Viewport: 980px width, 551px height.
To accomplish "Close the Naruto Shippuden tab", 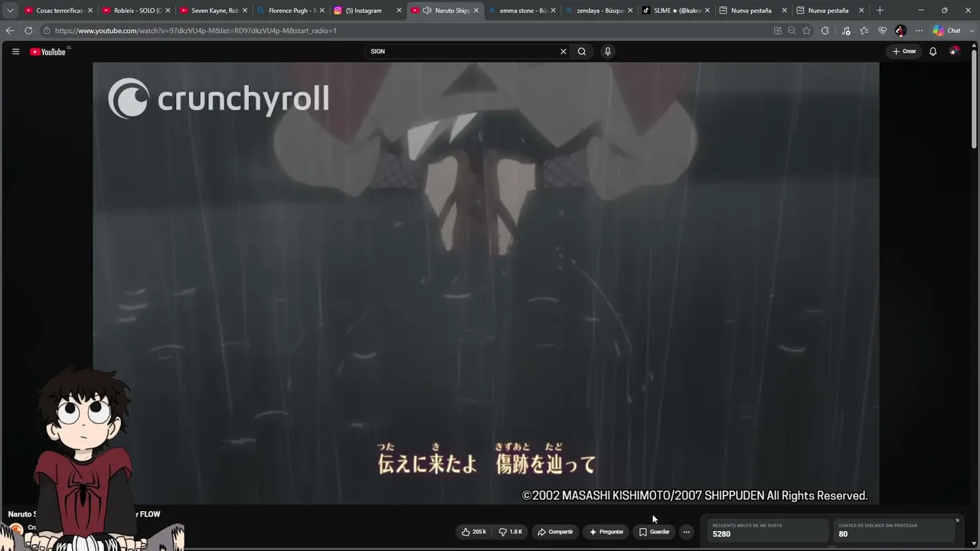I will point(476,11).
